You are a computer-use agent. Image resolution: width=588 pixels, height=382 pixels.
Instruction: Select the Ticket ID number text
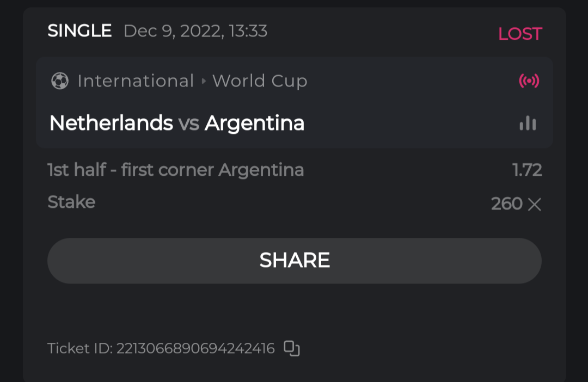[195, 348]
